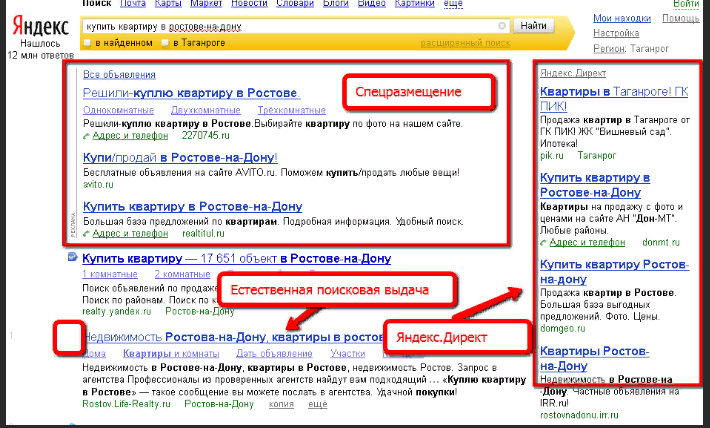Enable the 'в Таганроге' checkbox
The height and width of the screenshot is (428, 710).
pyautogui.click(x=165, y=43)
